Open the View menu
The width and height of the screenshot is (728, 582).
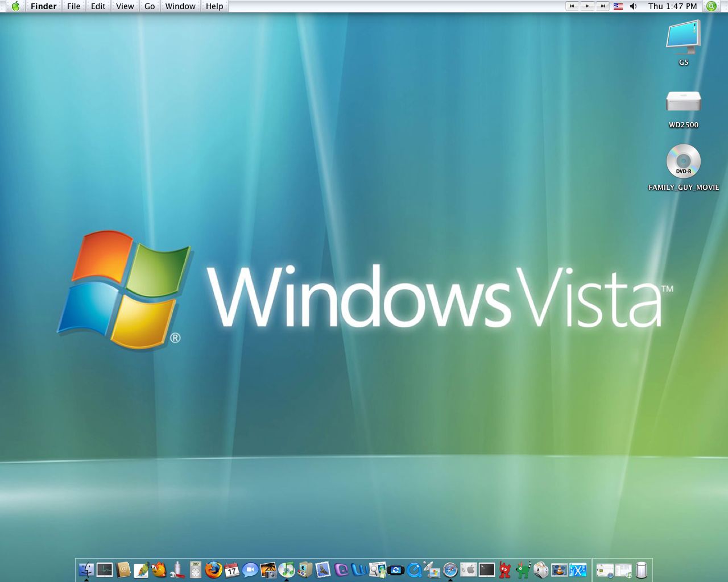coord(125,6)
